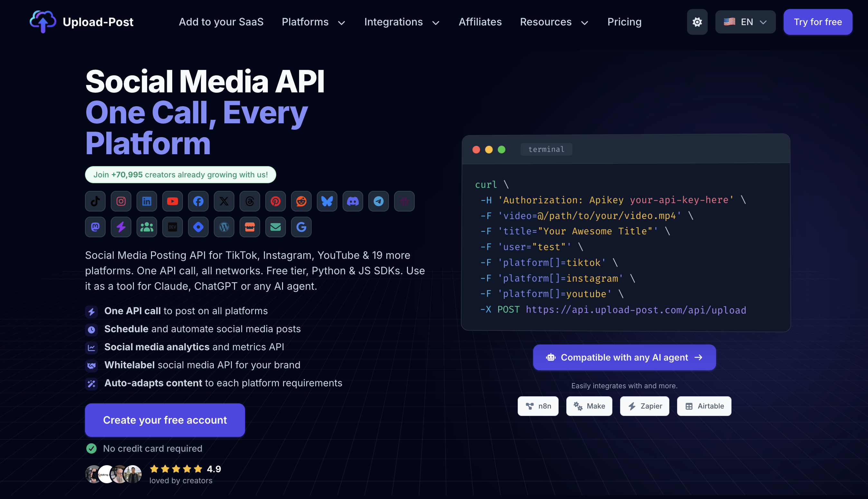
Task: Expand the Integrations dropdown menu
Action: [401, 22]
